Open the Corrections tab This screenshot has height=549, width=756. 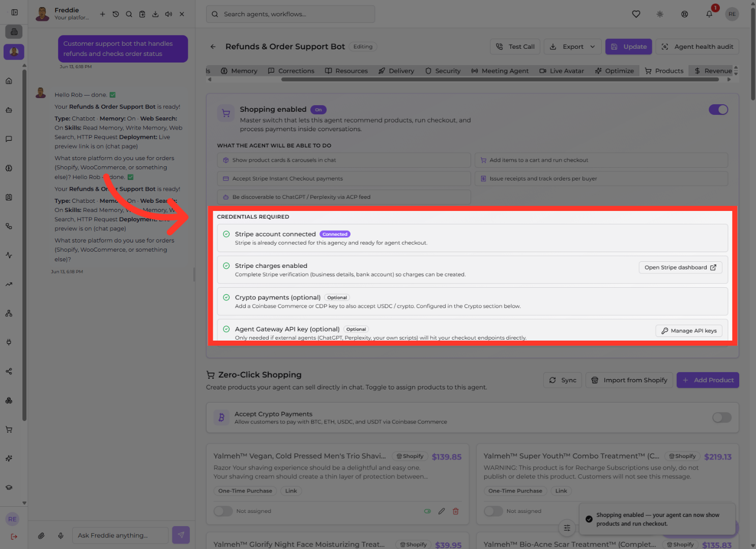click(291, 71)
